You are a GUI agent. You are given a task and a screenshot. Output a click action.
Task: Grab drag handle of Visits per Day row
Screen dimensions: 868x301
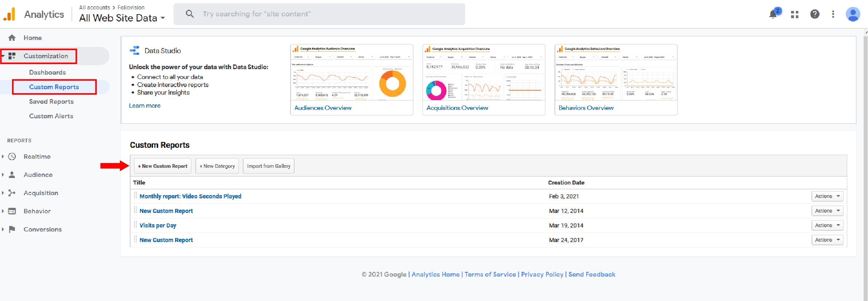pyautogui.click(x=135, y=225)
